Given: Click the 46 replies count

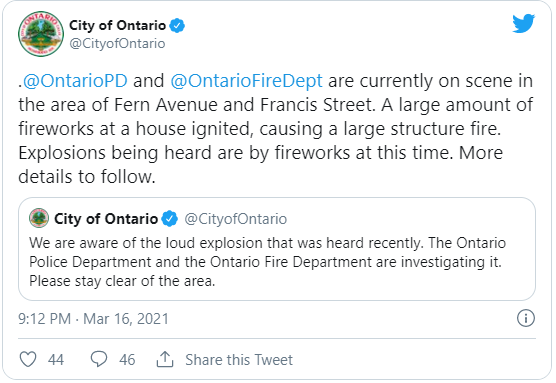Looking at the screenshot, I should 127,360.
